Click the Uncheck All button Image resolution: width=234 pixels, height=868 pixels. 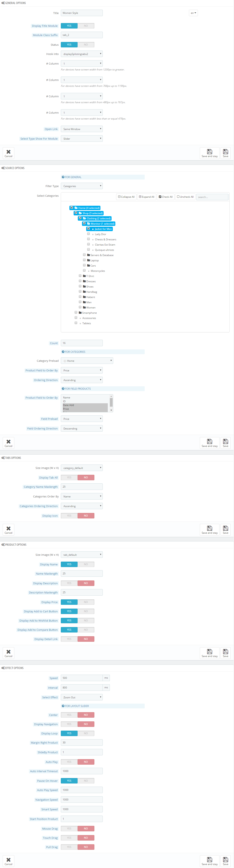[x=185, y=197]
